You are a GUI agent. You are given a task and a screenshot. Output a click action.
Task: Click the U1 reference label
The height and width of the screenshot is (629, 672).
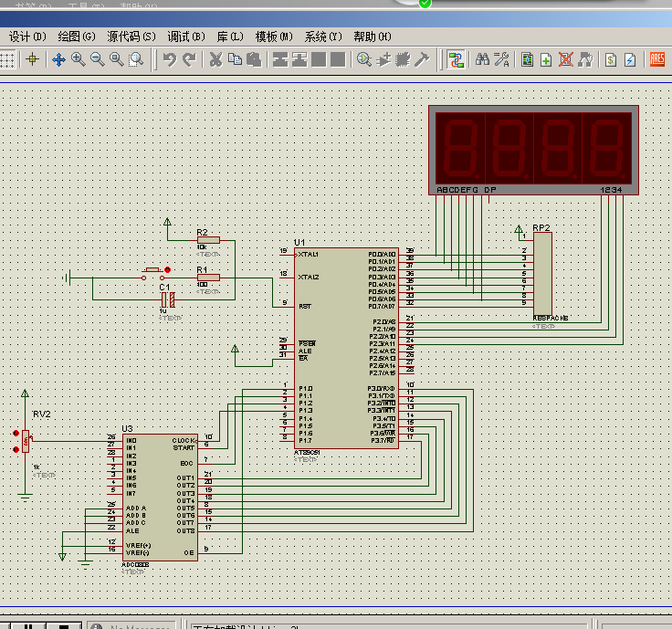click(299, 243)
